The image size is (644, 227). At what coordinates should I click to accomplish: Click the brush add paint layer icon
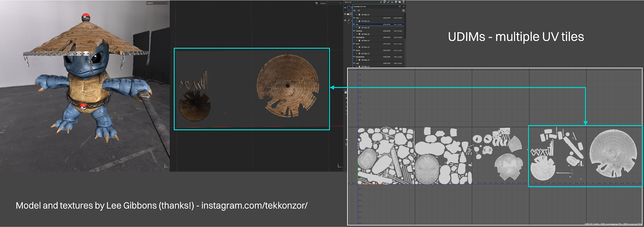388,2
